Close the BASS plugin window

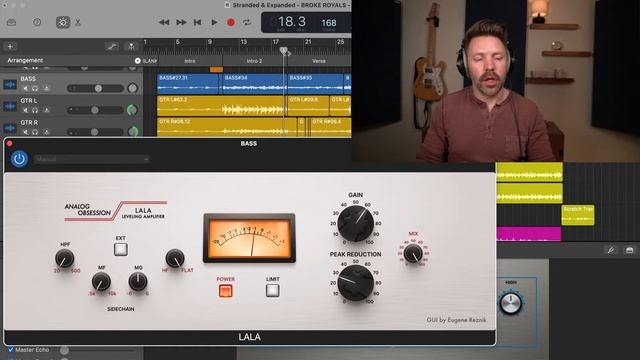click(x=10, y=143)
